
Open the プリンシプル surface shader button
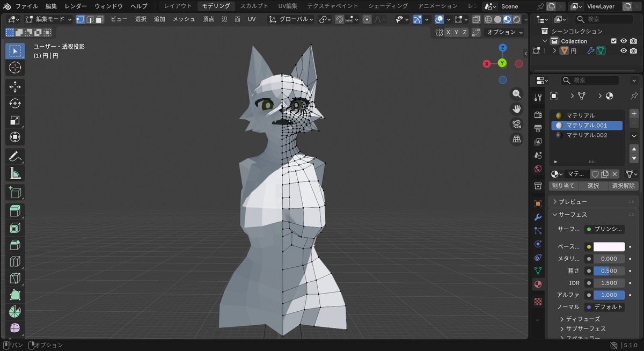(x=605, y=229)
